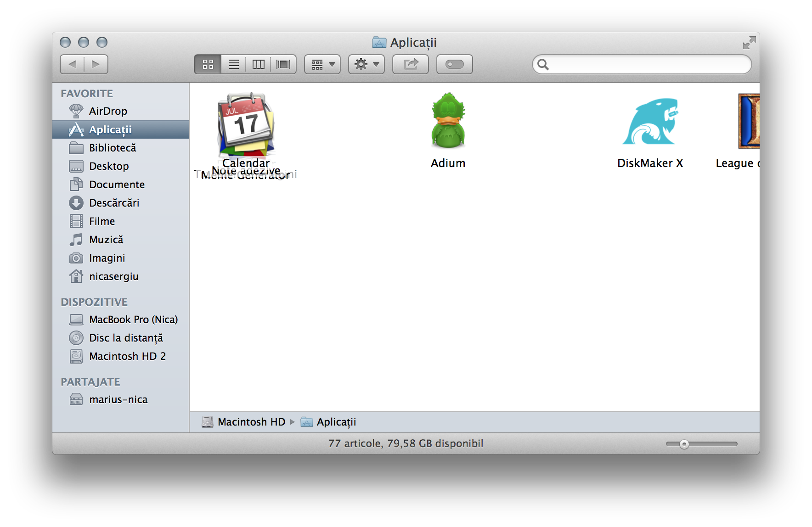
Task: Select MacBook Pro (Nica) device
Action: (x=121, y=320)
